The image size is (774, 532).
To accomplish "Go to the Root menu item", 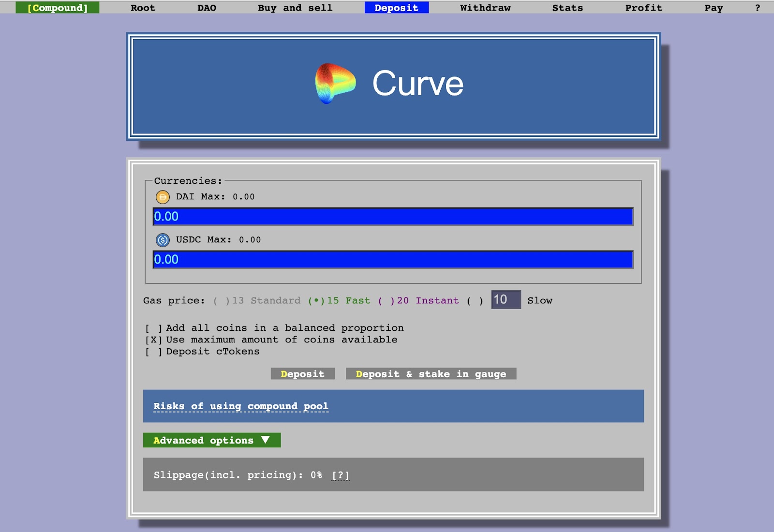I will [143, 8].
